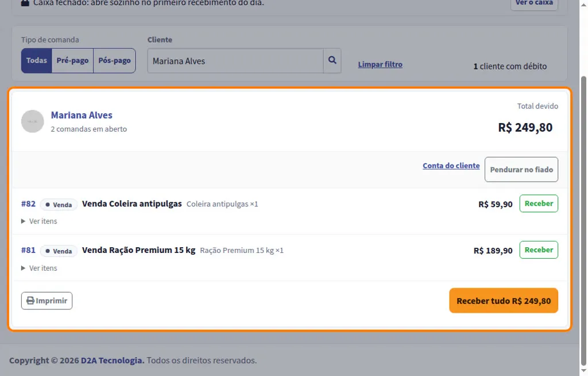
Task: Click Receber for Ração Premium sale
Action: pyautogui.click(x=539, y=250)
